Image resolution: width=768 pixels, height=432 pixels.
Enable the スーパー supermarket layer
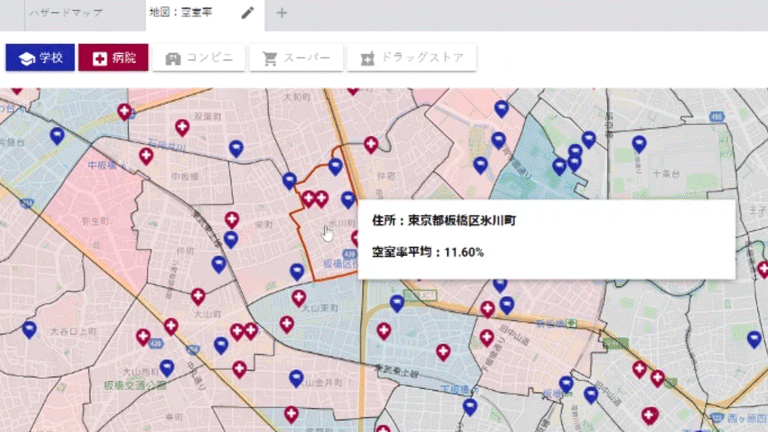click(x=295, y=58)
